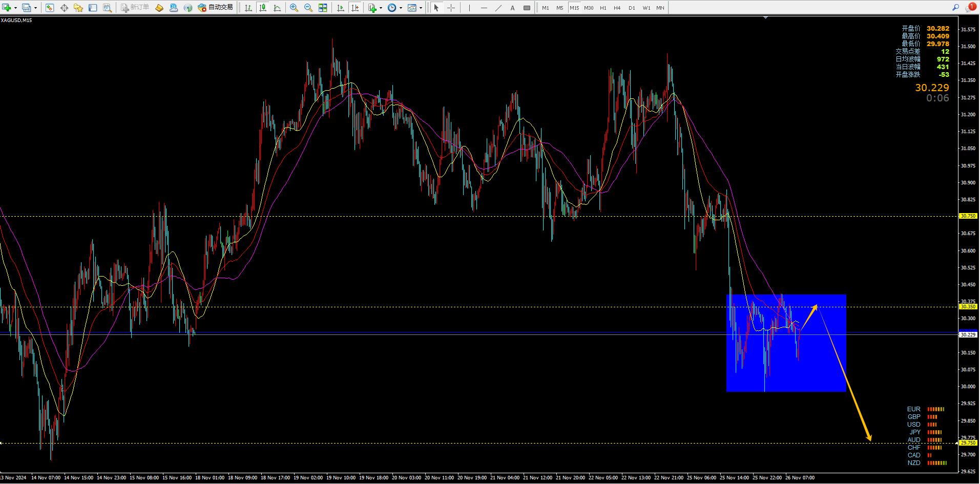The width and height of the screenshot is (980, 484).
Task: Expand the indicators dropdown arrow
Action: (x=381, y=8)
